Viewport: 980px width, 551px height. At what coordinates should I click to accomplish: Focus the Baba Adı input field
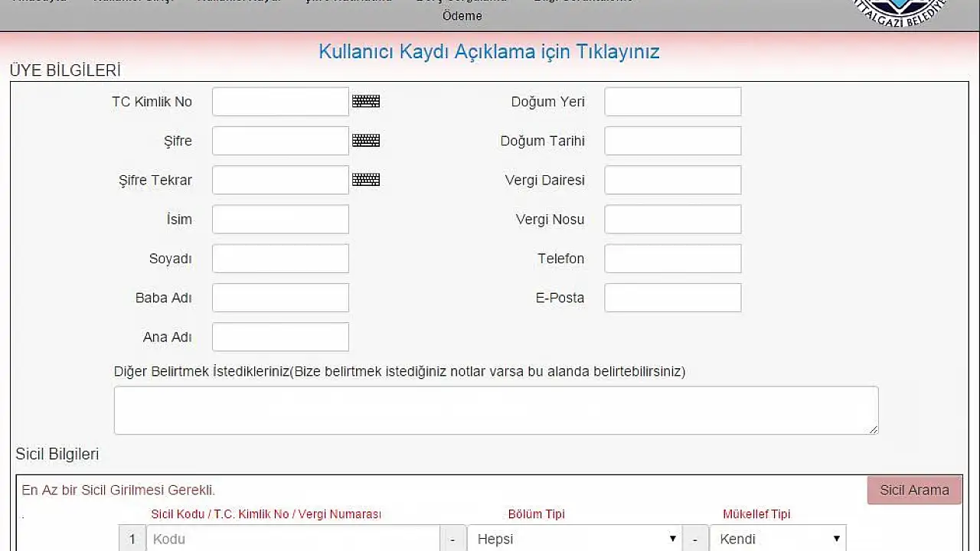tap(280, 298)
